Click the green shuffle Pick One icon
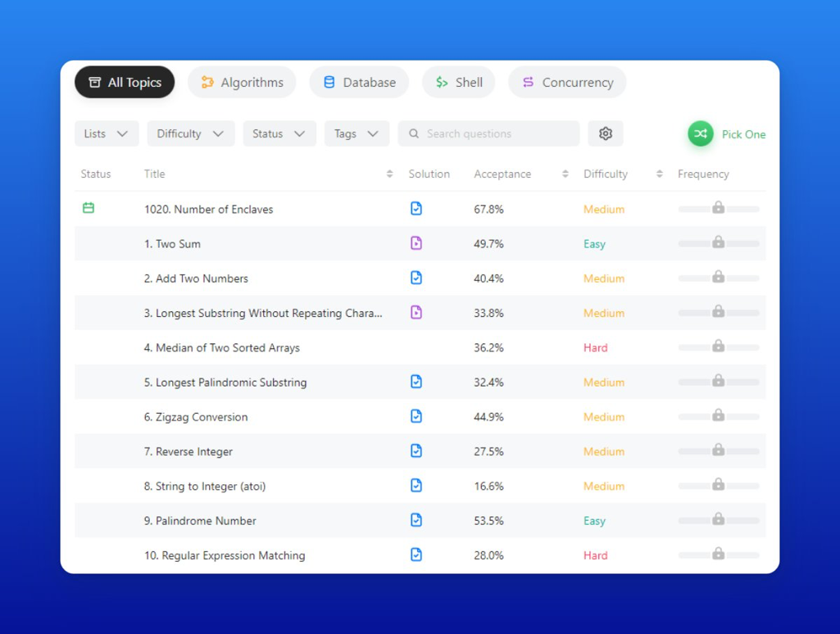The image size is (840, 634). pos(701,134)
